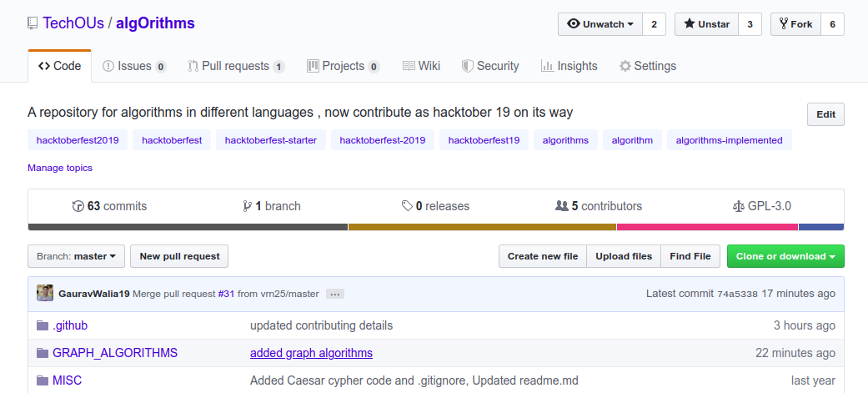
Task: Open the Settings tab
Action: pos(648,66)
